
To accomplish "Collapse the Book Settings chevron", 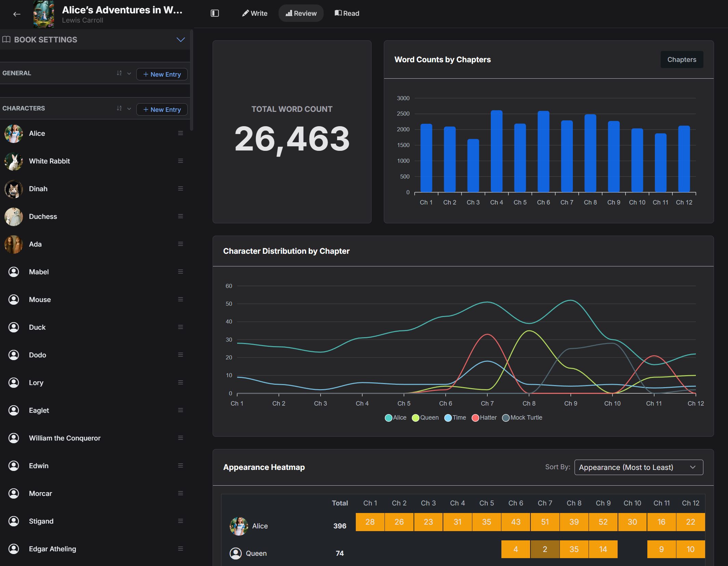I will (x=180, y=40).
